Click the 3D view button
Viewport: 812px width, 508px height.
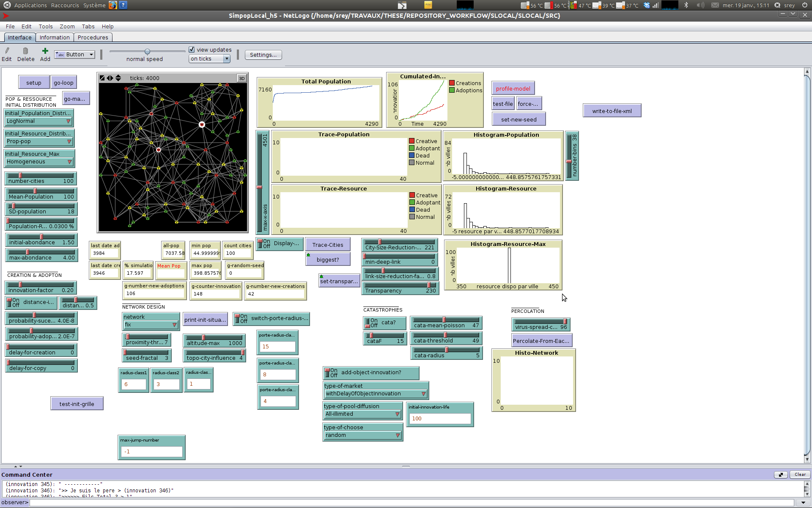pyautogui.click(x=242, y=78)
